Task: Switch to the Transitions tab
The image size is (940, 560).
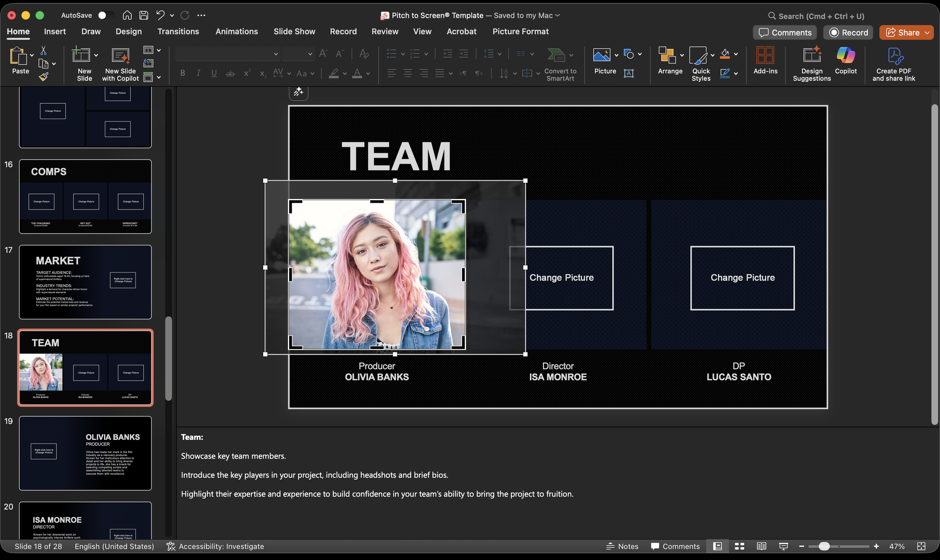Action: 178,31
